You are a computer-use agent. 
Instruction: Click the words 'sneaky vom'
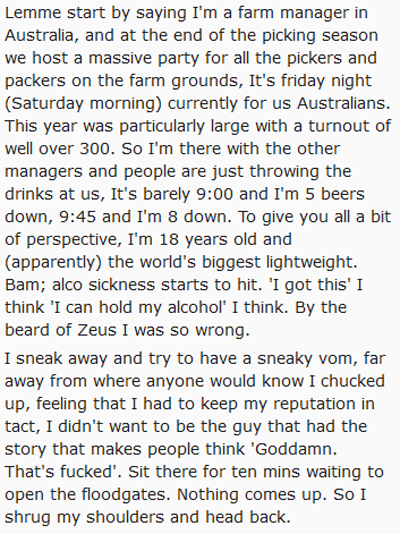coord(307,359)
